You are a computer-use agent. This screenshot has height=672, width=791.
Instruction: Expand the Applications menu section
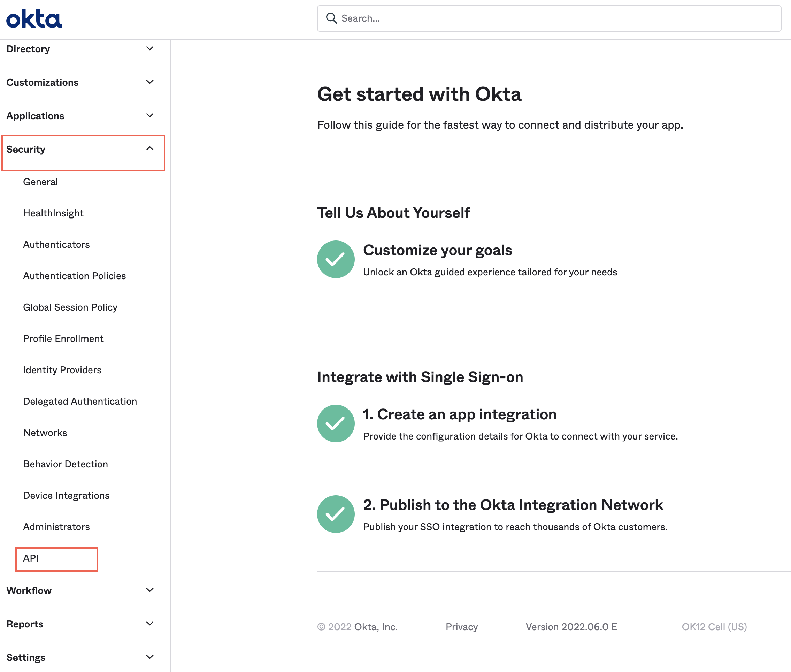pyautogui.click(x=80, y=115)
